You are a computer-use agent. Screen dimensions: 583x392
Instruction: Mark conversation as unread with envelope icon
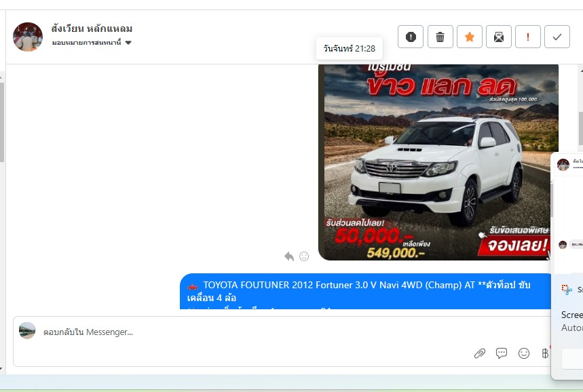point(499,37)
